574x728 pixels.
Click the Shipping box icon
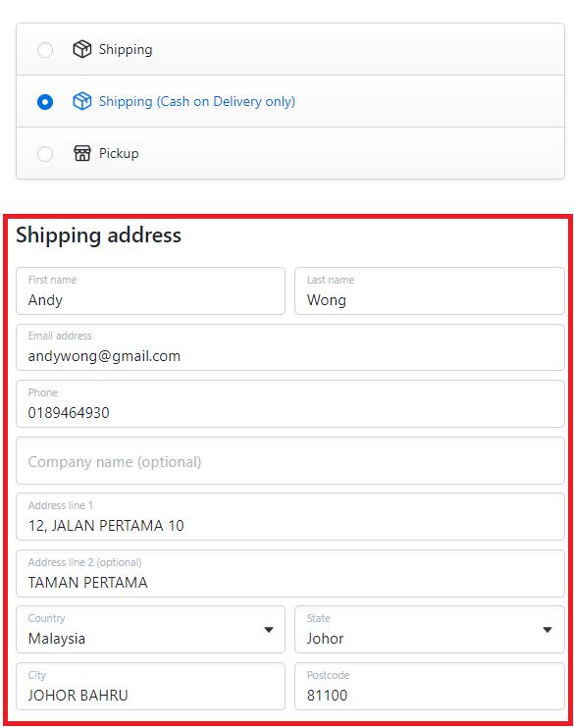click(x=82, y=49)
